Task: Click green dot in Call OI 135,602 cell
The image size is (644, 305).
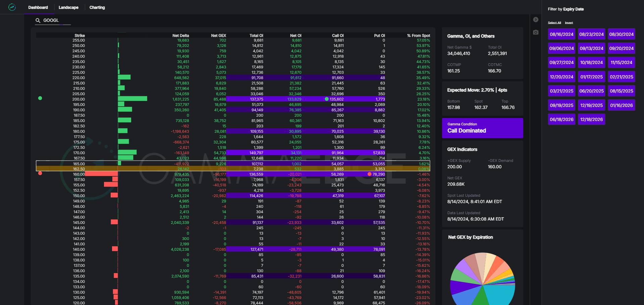Action: tap(327, 99)
